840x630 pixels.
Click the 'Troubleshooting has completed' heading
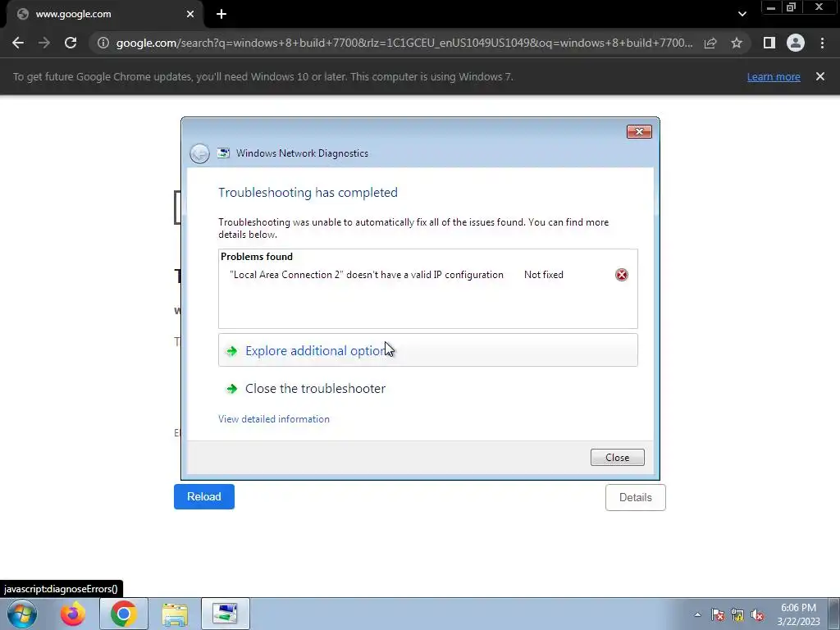point(308,193)
